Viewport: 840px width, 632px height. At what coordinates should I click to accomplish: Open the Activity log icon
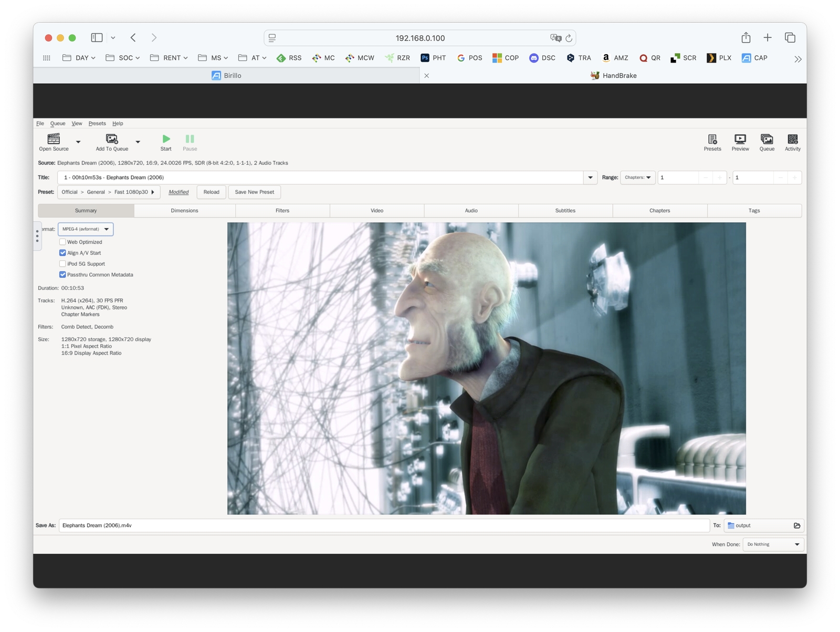[792, 139]
